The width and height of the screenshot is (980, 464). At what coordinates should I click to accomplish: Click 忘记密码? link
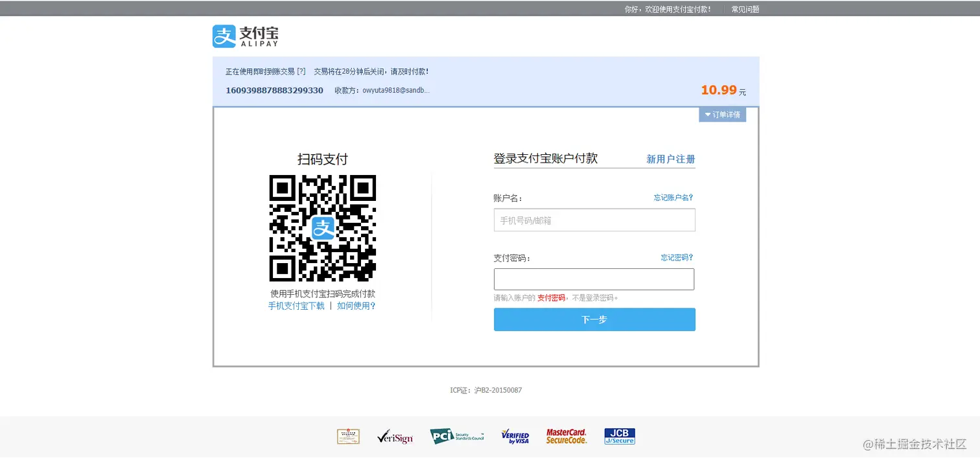tap(677, 257)
